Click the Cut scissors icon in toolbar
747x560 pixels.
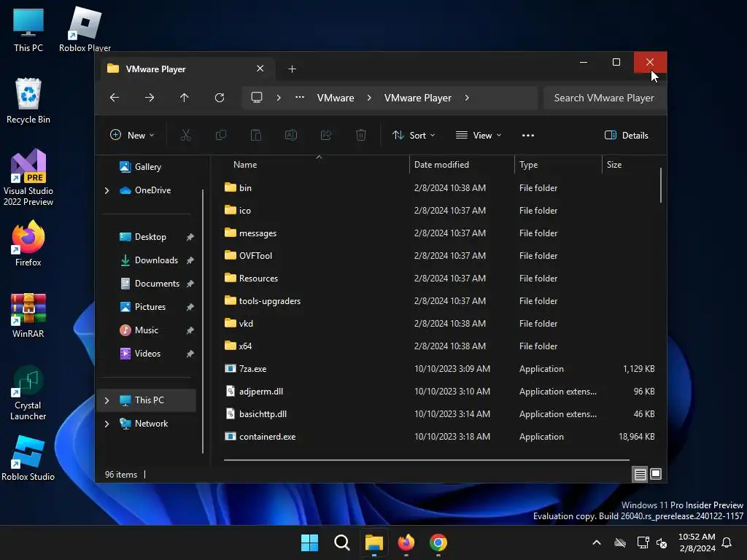[x=186, y=135]
